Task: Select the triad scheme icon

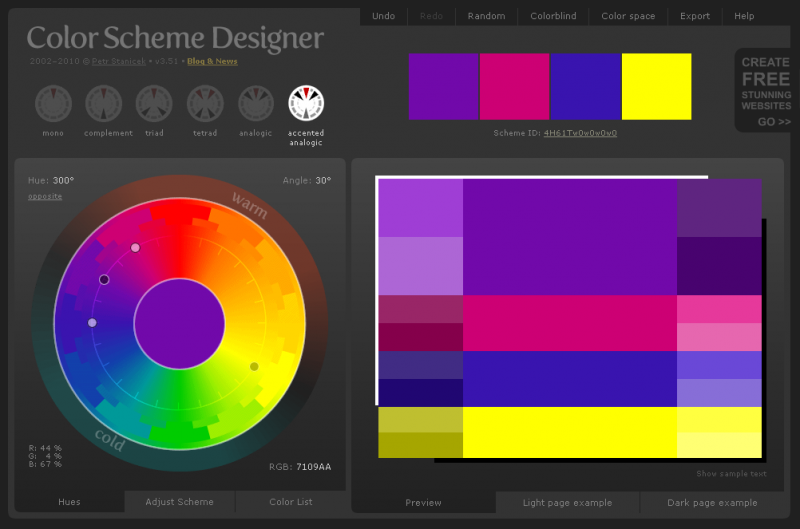Action: [154, 104]
